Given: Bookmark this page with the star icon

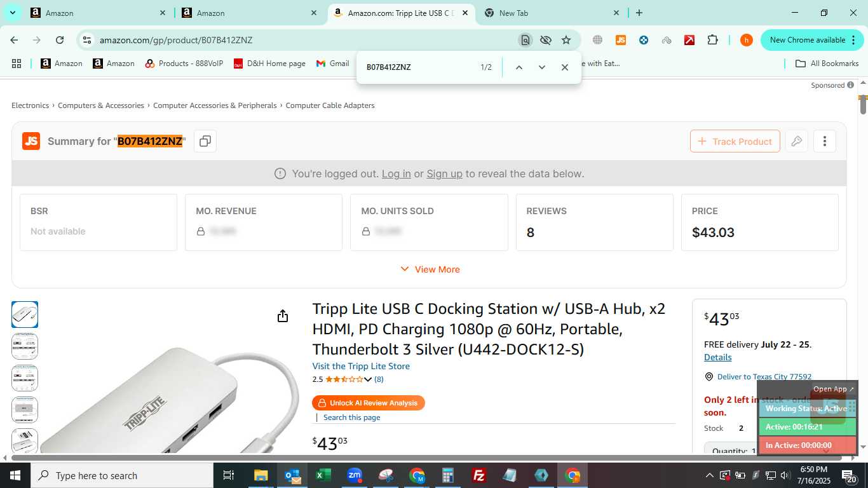Looking at the screenshot, I should (x=566, y=40).
